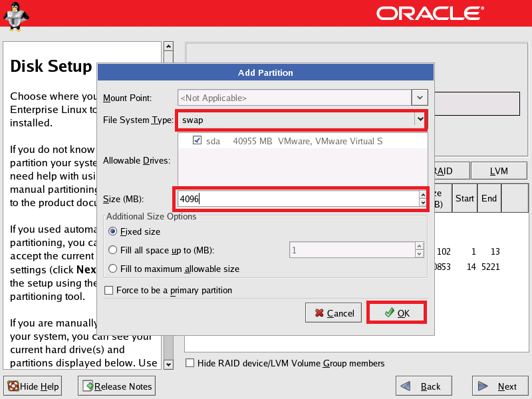Click the Add Partition title bar
This screenshot has height=399, width=532.
point(265,72)
